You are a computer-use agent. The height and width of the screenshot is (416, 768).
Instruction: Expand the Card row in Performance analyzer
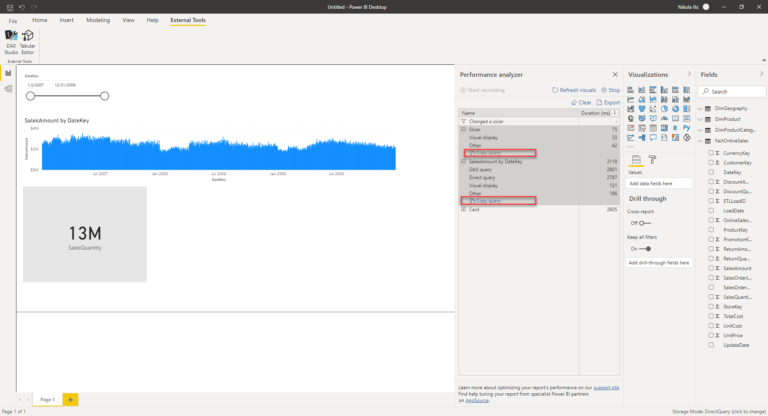pyautogui.click(x=463, y=209)
